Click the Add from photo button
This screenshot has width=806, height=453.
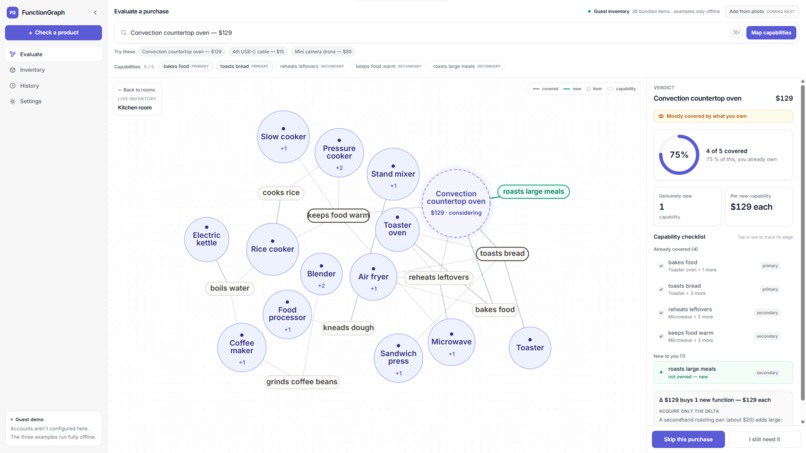click(x=762, y=11)
